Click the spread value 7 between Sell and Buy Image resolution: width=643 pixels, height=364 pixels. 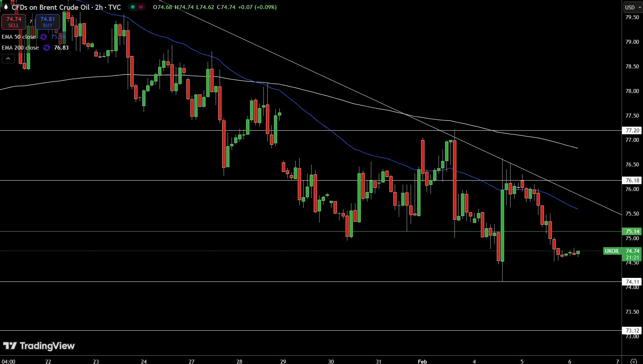pos(31,22)
